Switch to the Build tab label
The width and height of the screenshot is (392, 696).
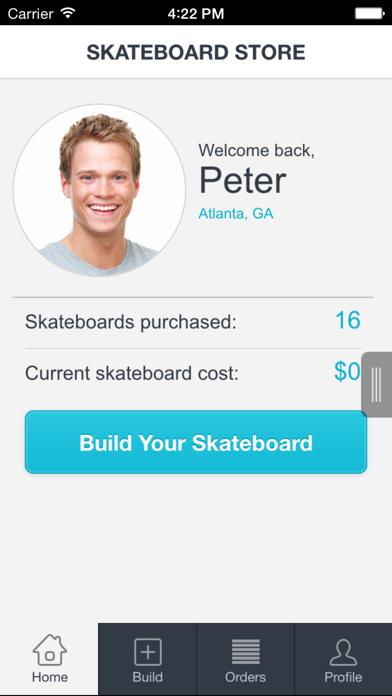coord(148,677)
